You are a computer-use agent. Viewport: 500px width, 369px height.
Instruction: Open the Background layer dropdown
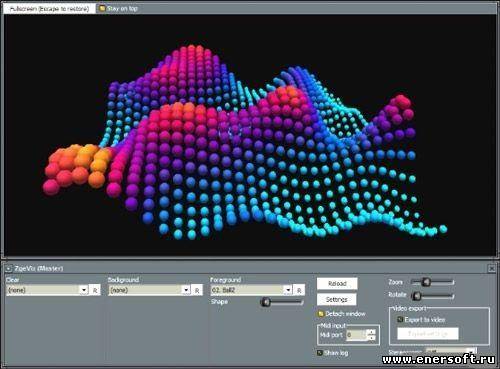[186, 290]
